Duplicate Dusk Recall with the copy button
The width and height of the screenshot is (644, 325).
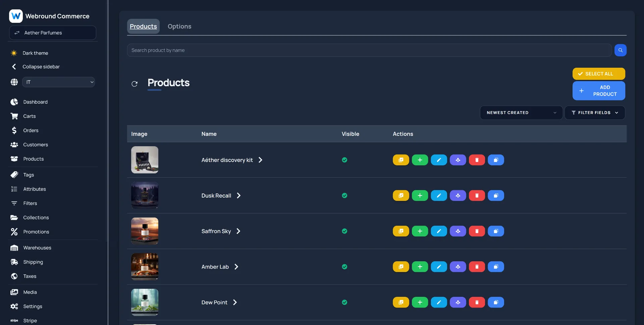coord(496,196)
